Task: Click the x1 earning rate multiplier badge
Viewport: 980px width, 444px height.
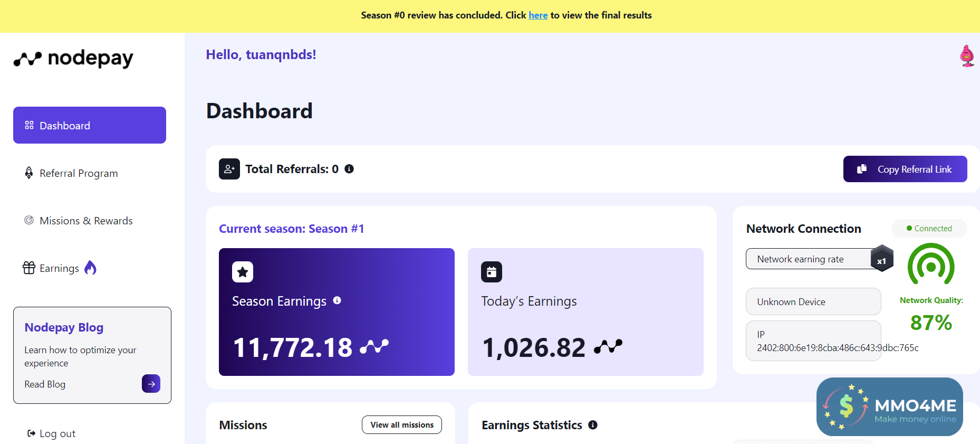Action: [x=881, y=260]
